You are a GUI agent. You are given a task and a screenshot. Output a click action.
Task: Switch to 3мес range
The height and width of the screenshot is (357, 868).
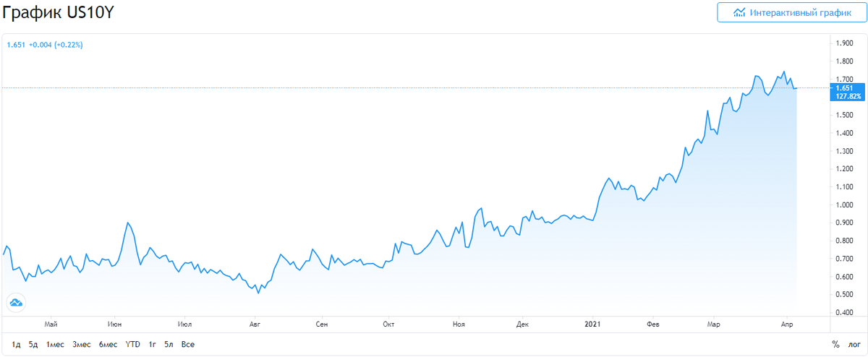click(x=82, y=345)
